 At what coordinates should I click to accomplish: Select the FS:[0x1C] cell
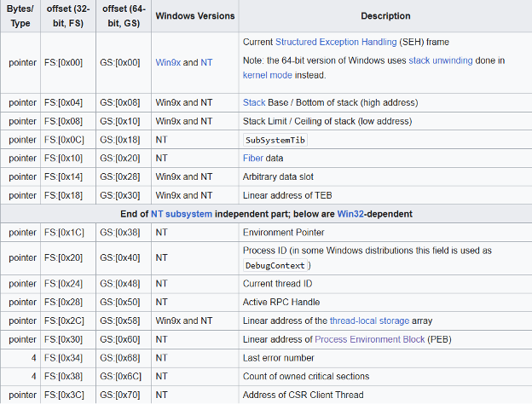tap(68, 233)
